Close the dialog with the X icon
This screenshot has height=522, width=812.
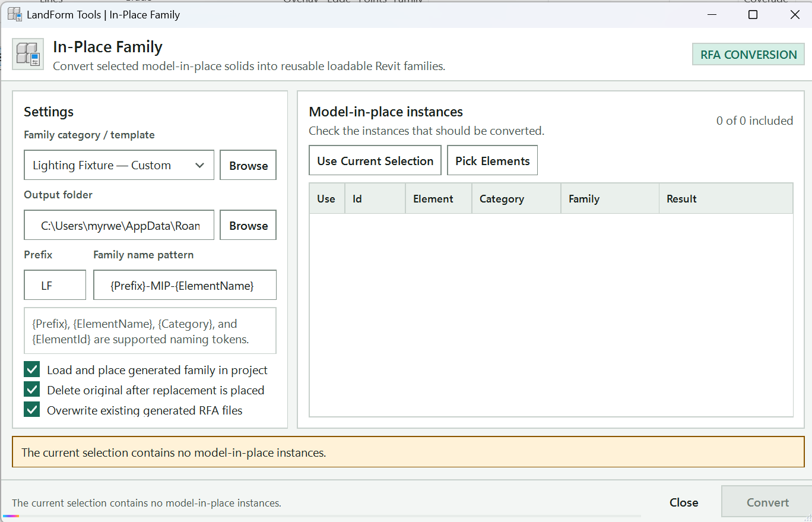pyautogui.click(x=795, y=15)
